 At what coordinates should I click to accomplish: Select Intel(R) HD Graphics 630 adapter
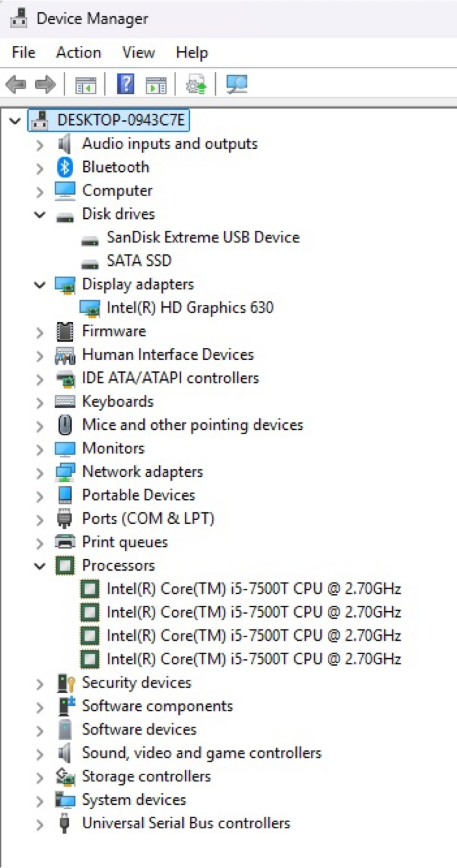(190, 308)
